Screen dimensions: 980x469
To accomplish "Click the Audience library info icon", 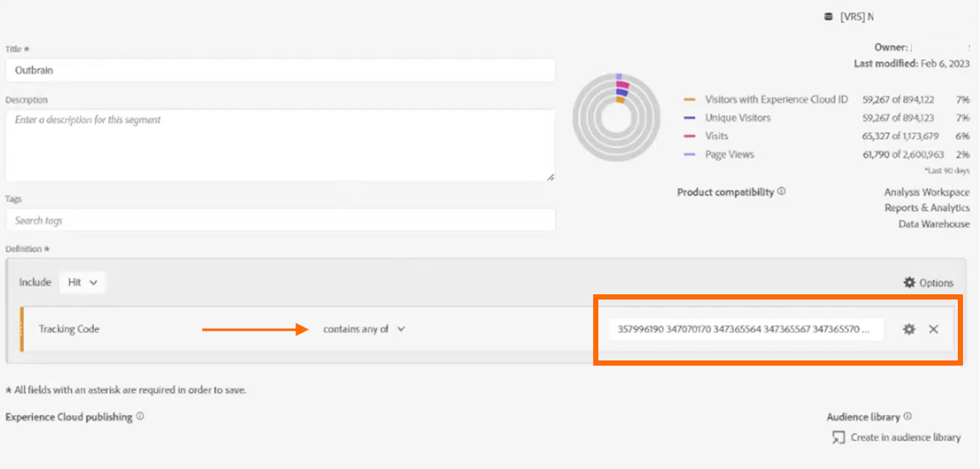I will click(908, 416).
